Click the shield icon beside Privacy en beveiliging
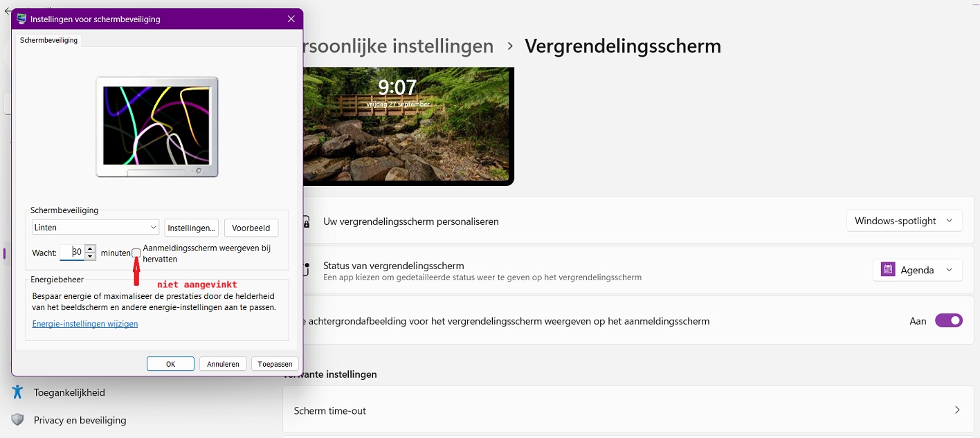 coord(17,419)
